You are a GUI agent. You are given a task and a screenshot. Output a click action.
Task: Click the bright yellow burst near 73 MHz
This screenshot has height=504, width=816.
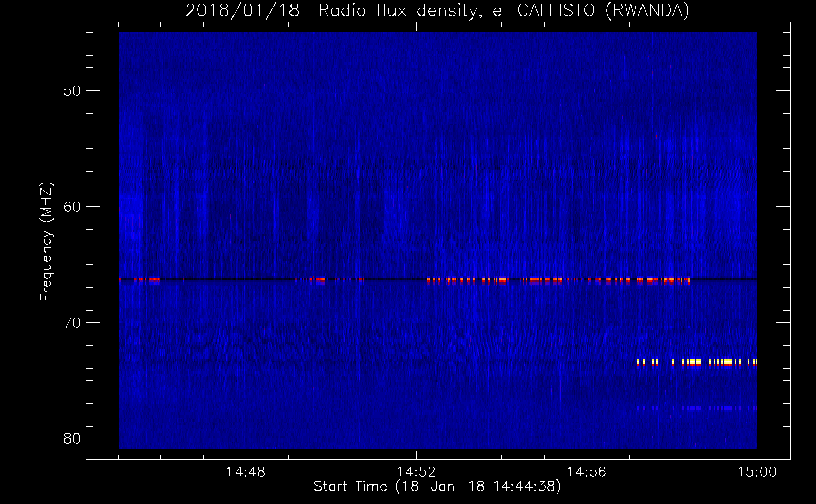point(697,362)
